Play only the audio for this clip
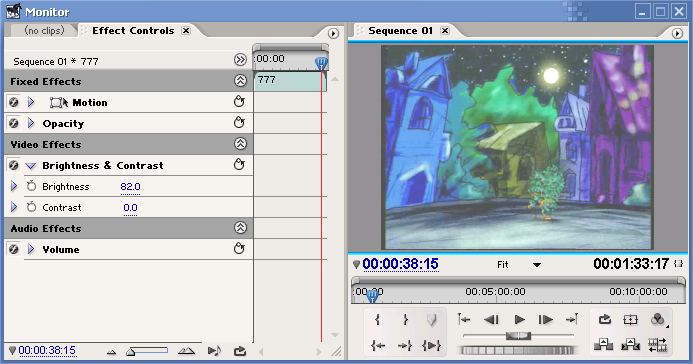Screen dimensions: 693x364 [214, 351]
